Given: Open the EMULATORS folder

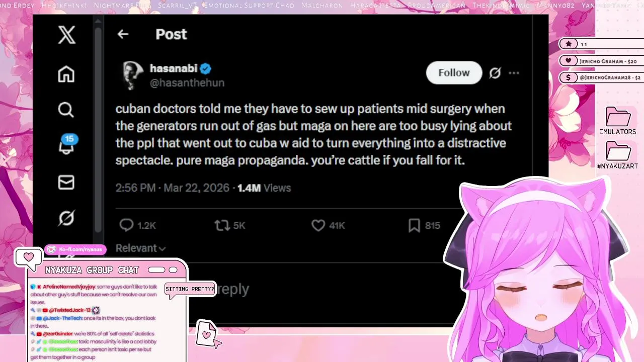Looking at the screenshot, I should coord(618,121).
